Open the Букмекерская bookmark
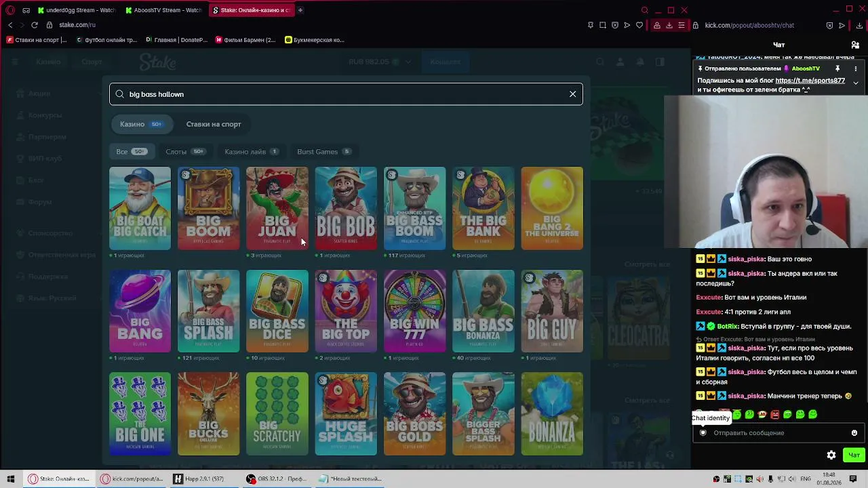This screenshot has height=488, width=868. (315, 40)
